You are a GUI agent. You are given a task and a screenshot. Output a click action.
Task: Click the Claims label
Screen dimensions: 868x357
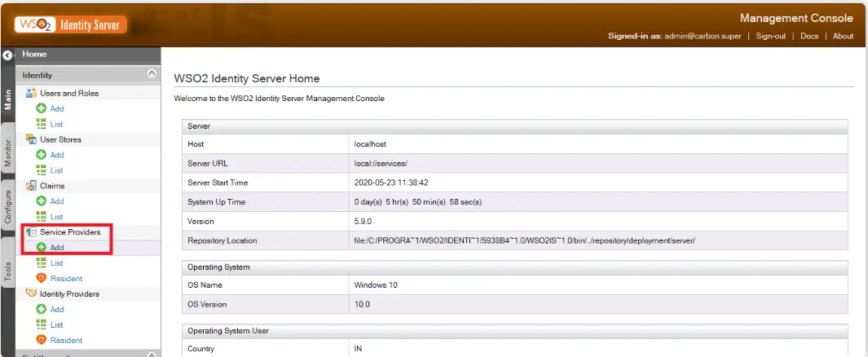pyautogui.click(x=52, y=186)
